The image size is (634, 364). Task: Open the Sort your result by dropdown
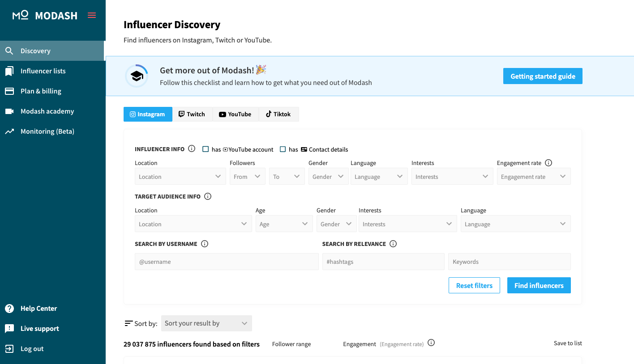coord(206,323)
